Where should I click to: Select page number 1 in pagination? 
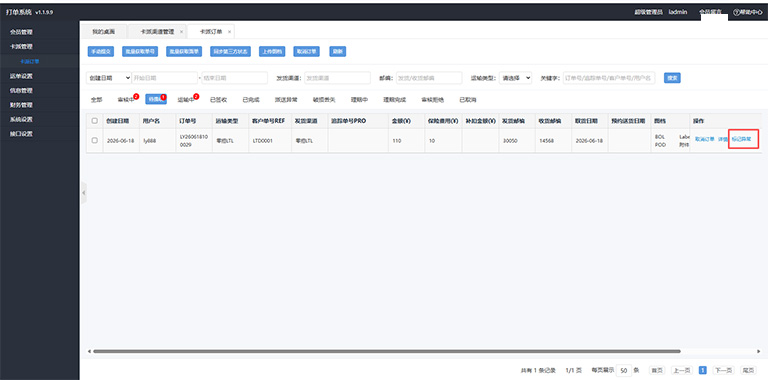[x=702, y=371]
